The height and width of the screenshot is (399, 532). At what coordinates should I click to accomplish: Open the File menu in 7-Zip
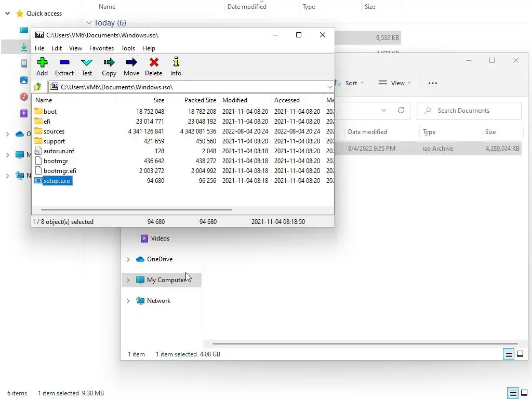tap(39, 48)
